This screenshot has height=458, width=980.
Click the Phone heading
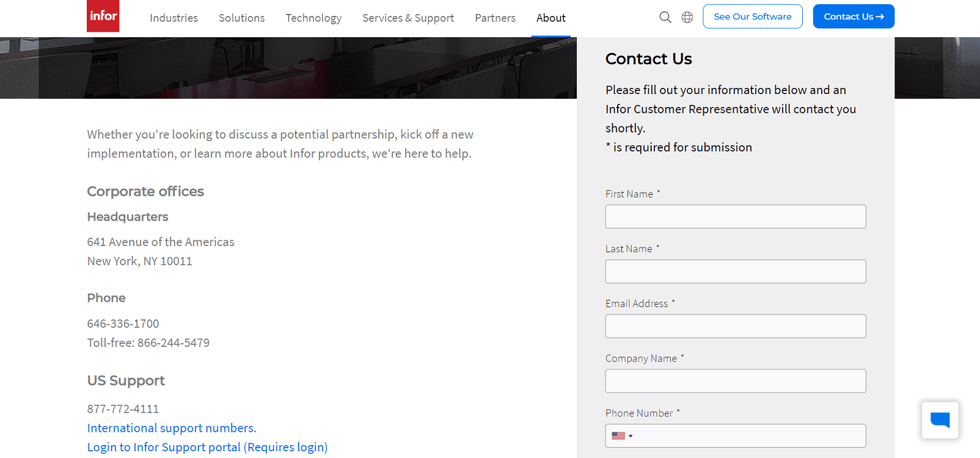coord(106,298)
